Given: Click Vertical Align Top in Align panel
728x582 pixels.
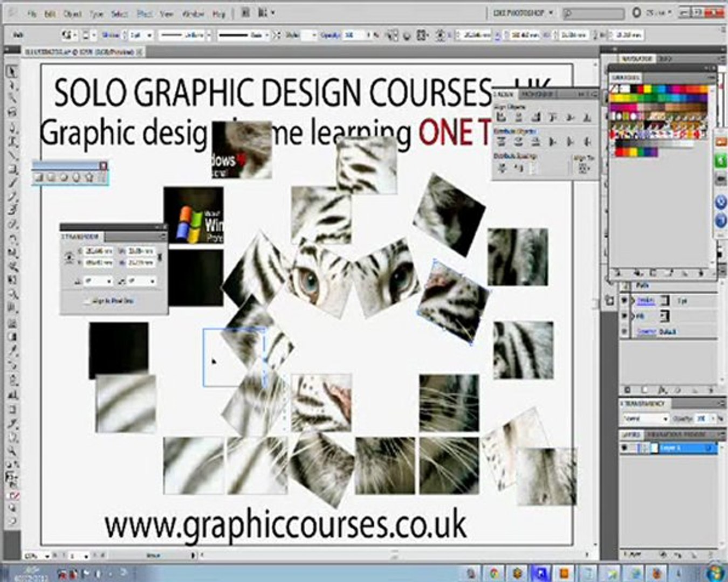Looking at the screenshot, I should tap(553, 117).
